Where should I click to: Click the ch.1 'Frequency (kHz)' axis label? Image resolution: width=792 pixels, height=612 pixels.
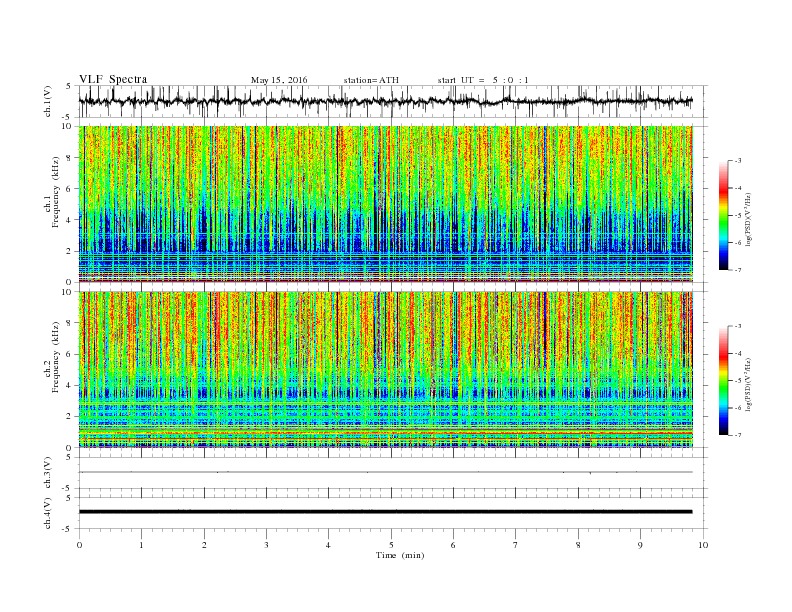(x=55, y=192)
